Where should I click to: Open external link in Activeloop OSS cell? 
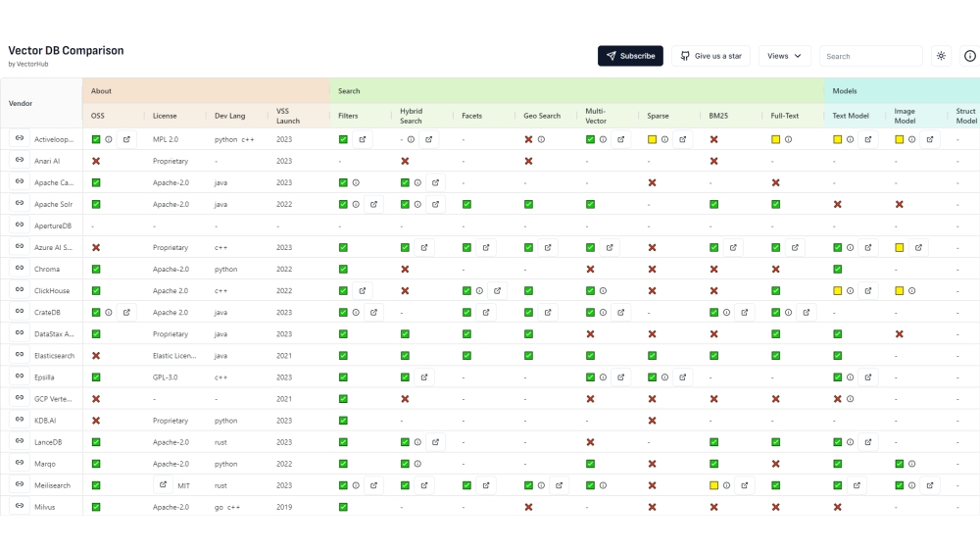(x=126, y=139)
